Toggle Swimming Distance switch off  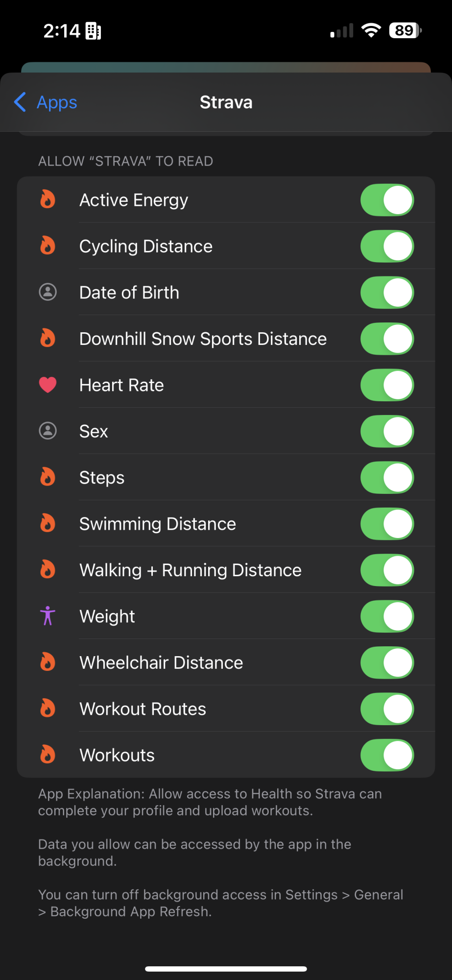(x=387, y=524)
